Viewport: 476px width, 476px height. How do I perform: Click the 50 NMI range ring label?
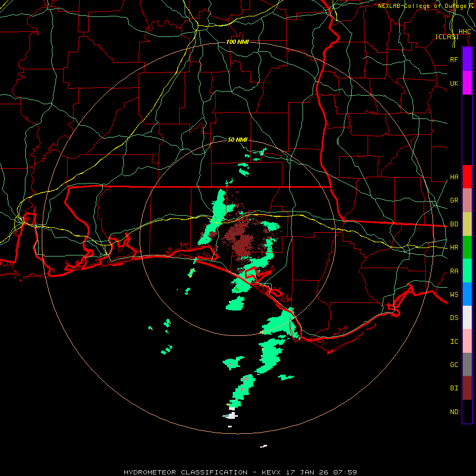[237, 140]
